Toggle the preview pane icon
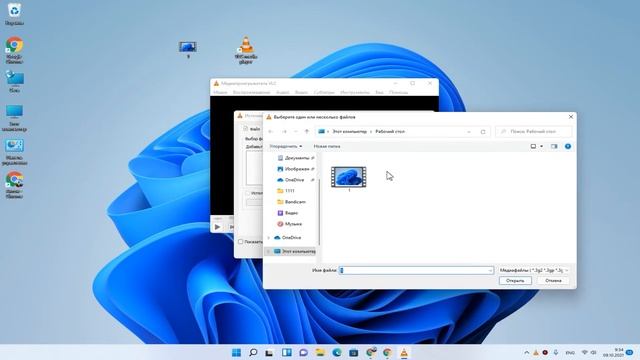 (554, 146)
